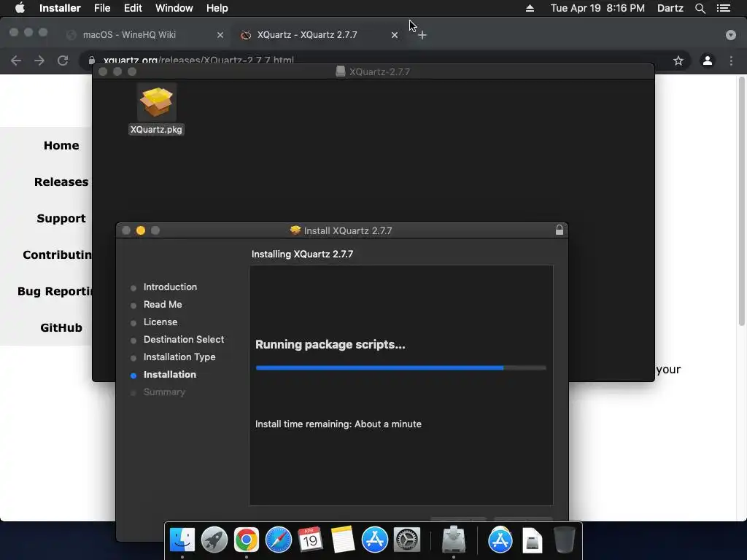The width and height of the screenshot is (747, 560).
Task: Open Calendar from the Dock
Action: 310,540
